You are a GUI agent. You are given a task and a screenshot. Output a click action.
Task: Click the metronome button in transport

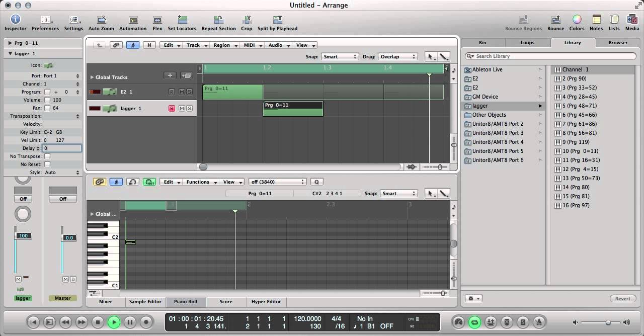539,322
